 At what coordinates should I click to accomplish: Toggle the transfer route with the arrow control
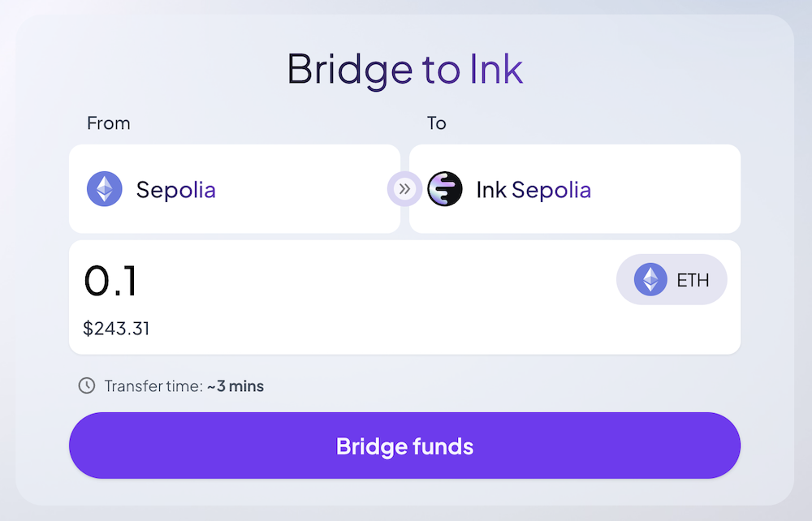click(404, 188)
